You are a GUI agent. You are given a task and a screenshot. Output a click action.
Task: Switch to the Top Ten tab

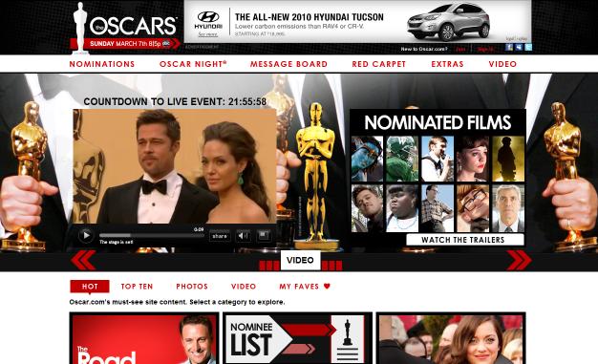[137, 287]
